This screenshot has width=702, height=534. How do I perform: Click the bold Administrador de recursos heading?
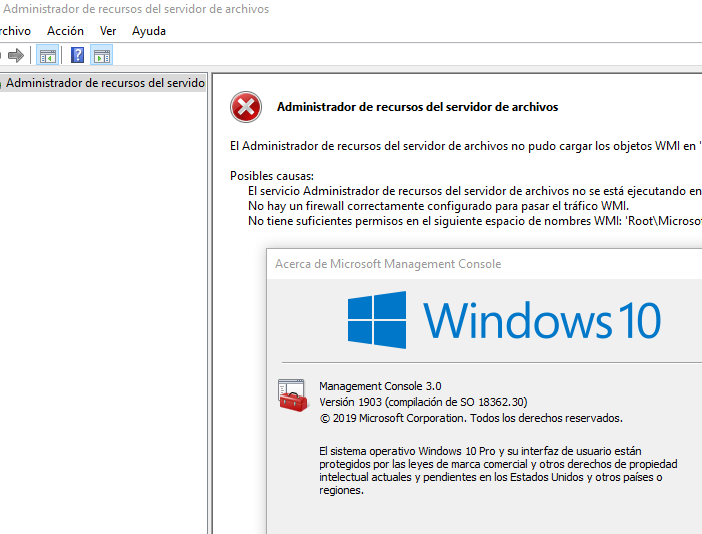coord(417,107)
